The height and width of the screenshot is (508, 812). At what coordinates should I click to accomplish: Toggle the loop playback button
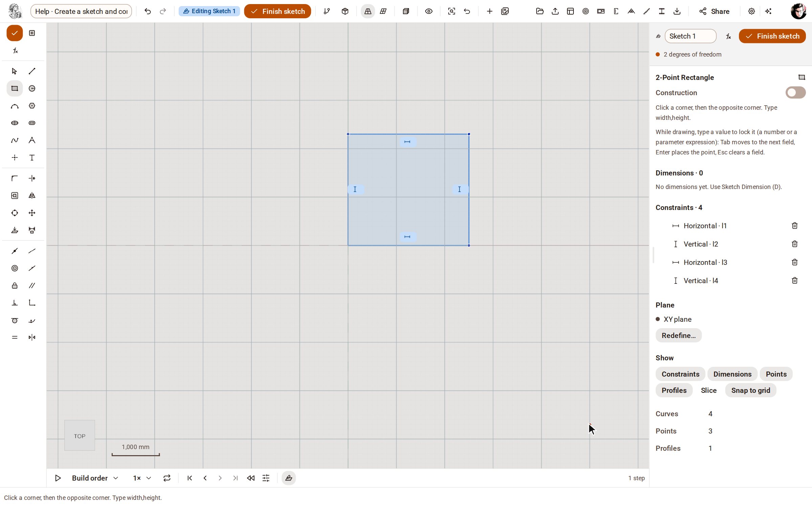tap(167, 478)
